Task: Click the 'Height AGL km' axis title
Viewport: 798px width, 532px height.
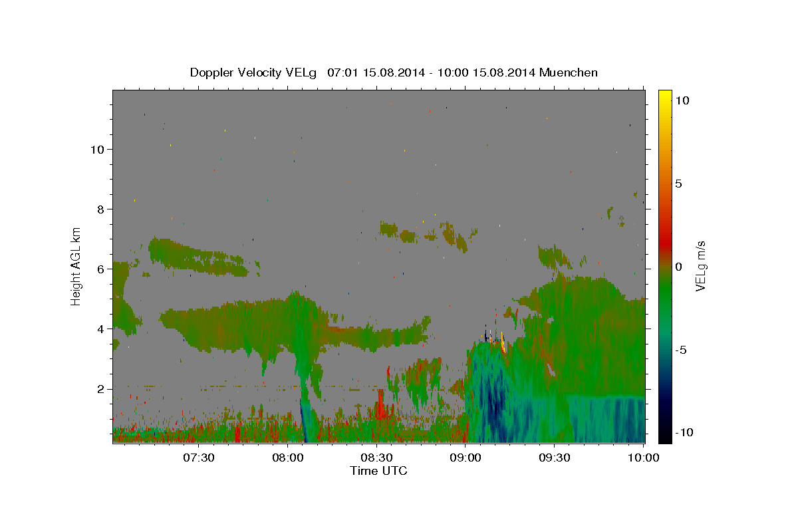Action: click(x=76, y=266)
